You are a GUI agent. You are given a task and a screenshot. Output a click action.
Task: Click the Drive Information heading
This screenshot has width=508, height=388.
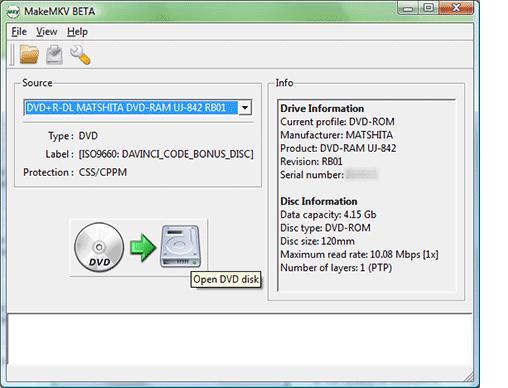[322, 108]
